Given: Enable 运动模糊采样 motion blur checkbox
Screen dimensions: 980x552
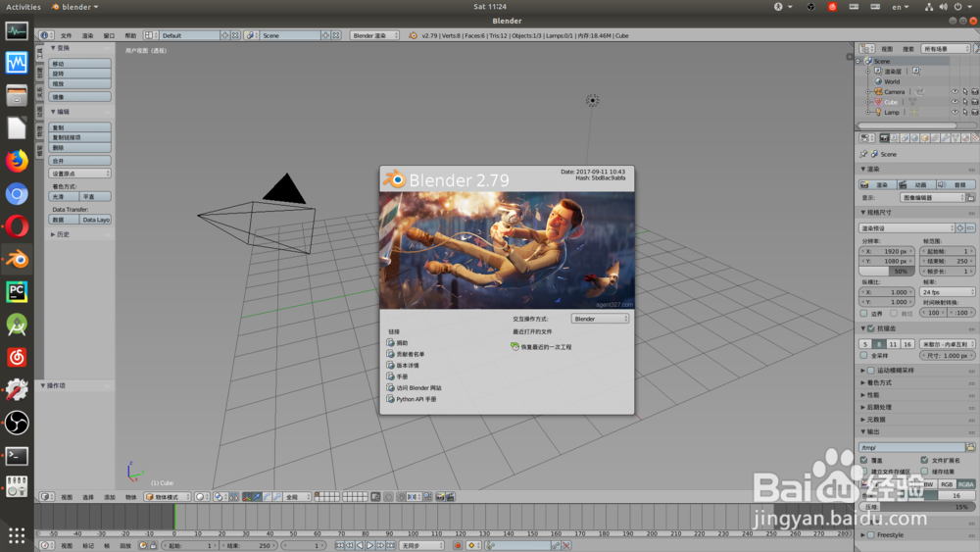Looking at the screenshot, I should click(871, 371).
